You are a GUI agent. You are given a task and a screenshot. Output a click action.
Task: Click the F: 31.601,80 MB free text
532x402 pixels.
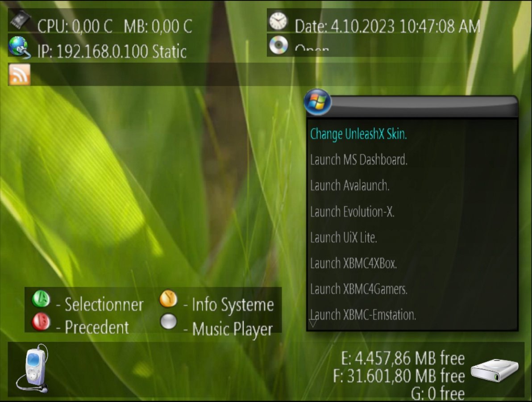pos(399,376)
